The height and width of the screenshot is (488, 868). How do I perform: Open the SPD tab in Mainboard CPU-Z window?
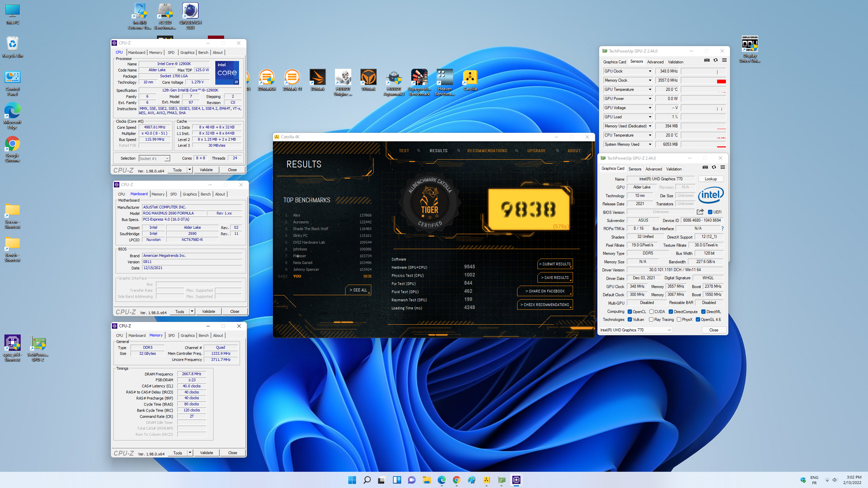(173, 194)
